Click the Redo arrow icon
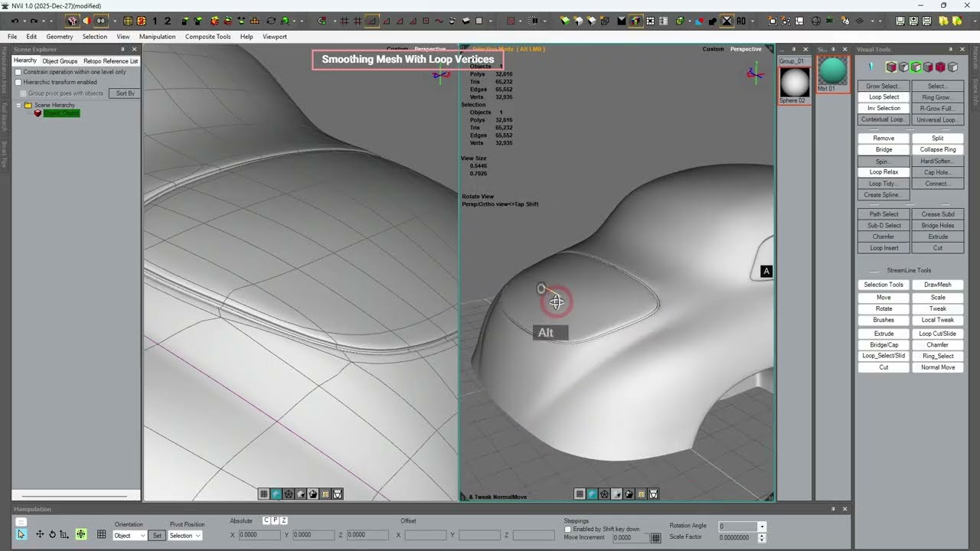Image resolution: width=980 pixels, height=551 pixels. coord(34,21)
